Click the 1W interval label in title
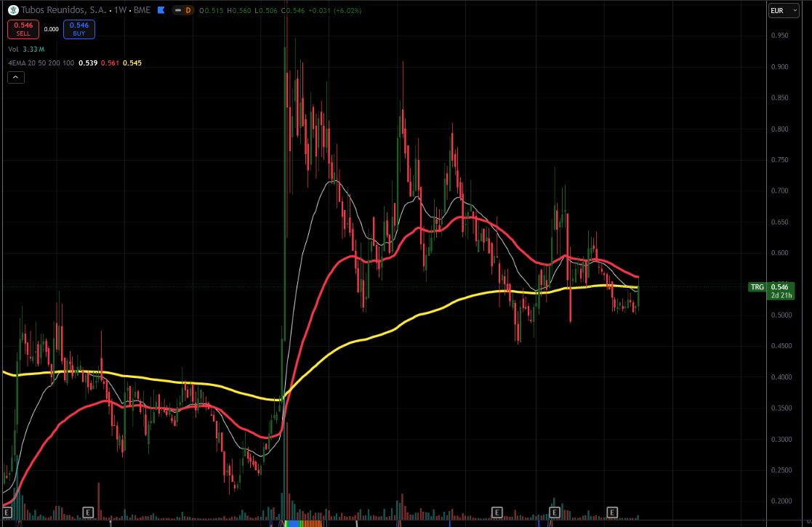Image resolution: width=812 pixels, height=527 pixels. (120, 10)
